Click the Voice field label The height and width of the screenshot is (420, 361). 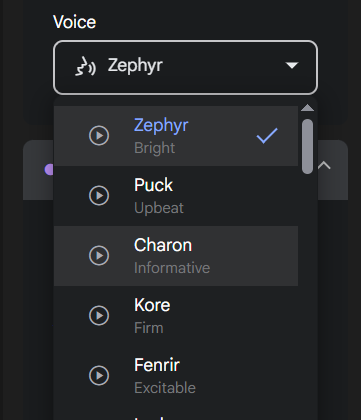tap(75, 22)
